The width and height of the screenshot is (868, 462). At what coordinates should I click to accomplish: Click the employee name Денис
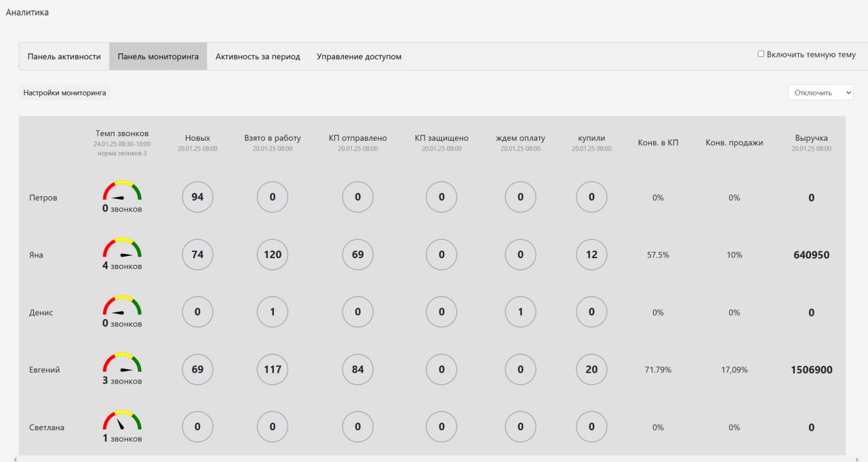[x=41, y=313]
